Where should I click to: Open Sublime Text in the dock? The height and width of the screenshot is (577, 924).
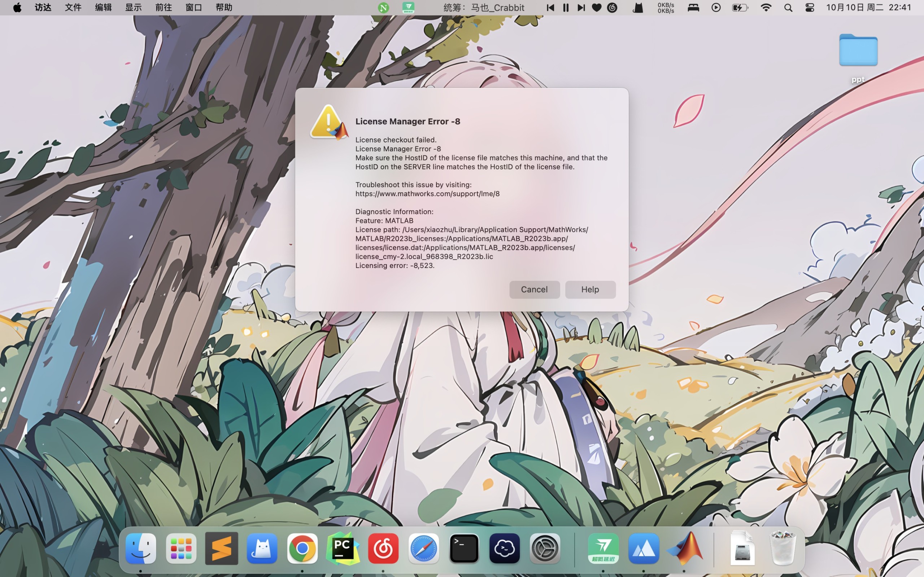pos(222,549)
